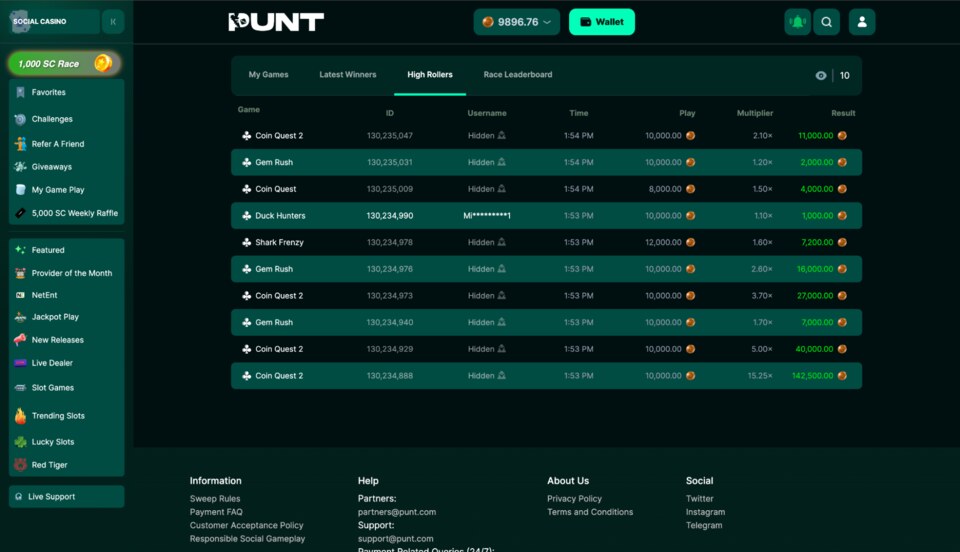Image resolution: width=960 pixels, height=552 pixels.
Task: Toggle the eye visibility icon beside 10
Action: click(821, 76)
